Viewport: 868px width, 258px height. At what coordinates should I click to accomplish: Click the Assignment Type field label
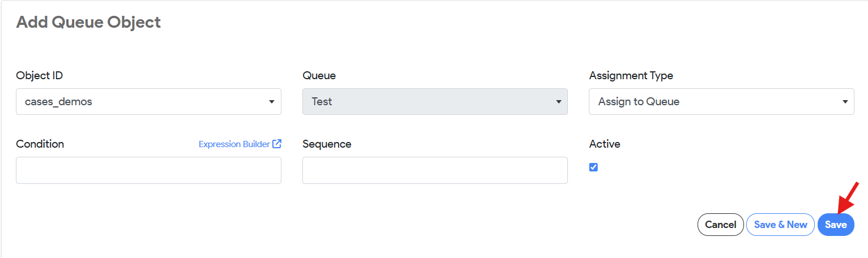coord(631,76)
